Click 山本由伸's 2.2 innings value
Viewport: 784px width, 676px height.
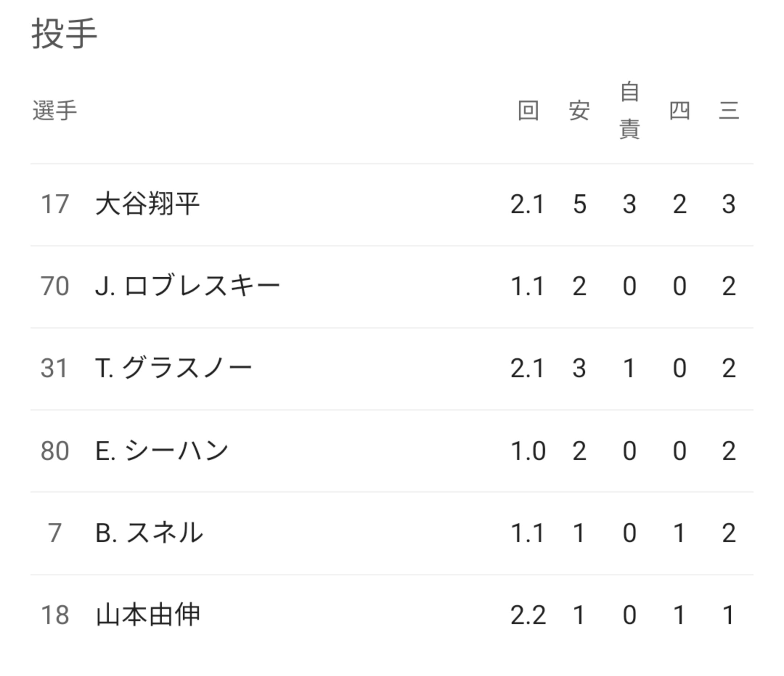point(528,615)
